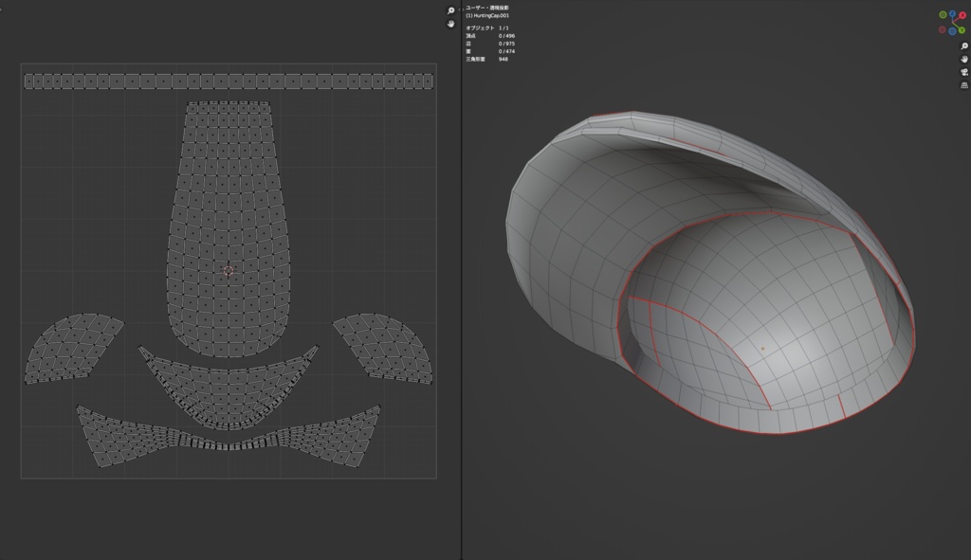Viewport: 971px width, 560px height.
Task: Select the large central crown UV island
Action: 229,229
